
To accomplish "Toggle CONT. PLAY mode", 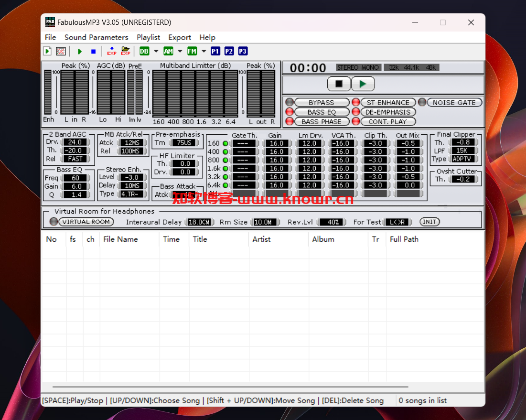I will [x=388, y=121].
